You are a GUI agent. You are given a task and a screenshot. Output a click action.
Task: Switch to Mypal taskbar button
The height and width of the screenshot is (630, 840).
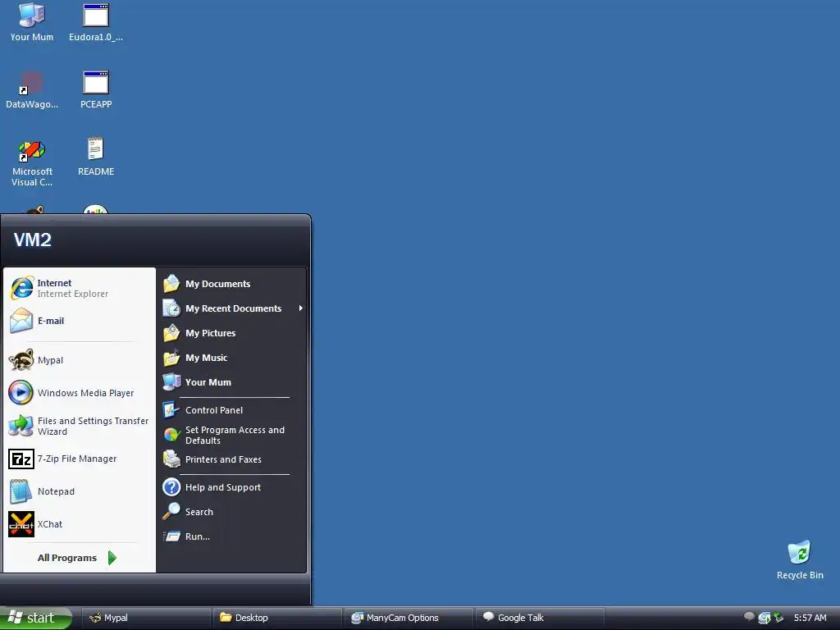pos(146,618)
